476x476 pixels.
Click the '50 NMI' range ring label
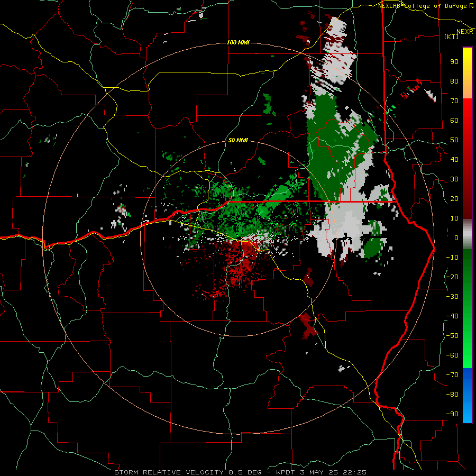click(239, 140)
